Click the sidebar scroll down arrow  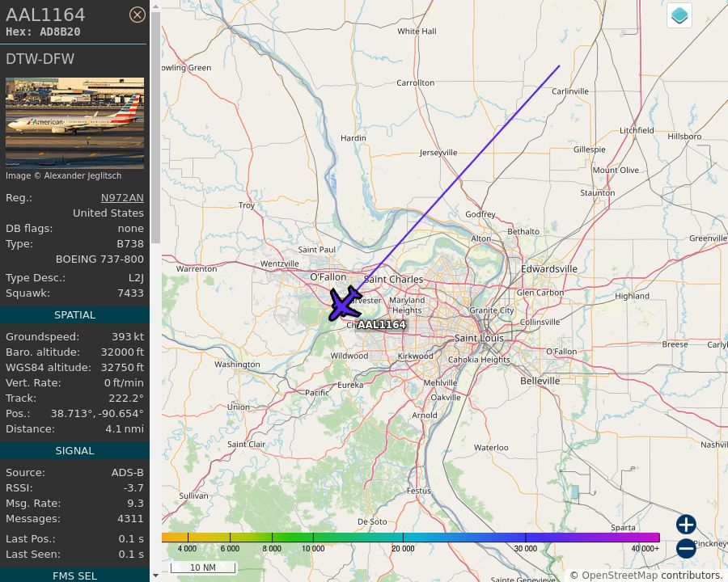coord(155,576)
